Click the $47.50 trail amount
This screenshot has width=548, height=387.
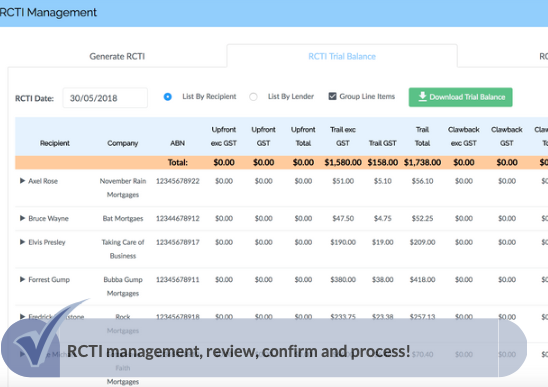pyautogui.click(x=343, y=218)
